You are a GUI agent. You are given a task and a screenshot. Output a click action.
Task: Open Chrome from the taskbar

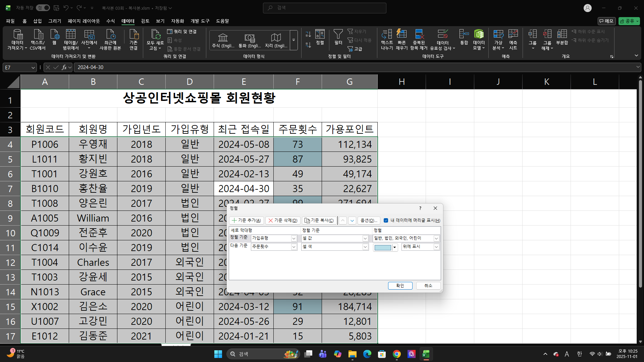coord(397,354)
